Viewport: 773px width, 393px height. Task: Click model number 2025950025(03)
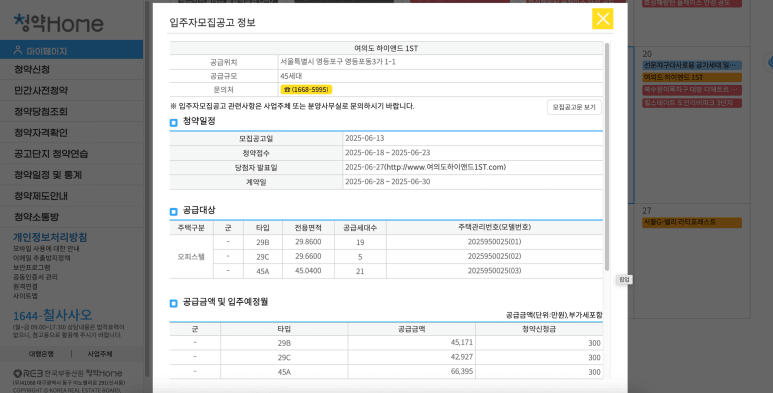(494, 270)
